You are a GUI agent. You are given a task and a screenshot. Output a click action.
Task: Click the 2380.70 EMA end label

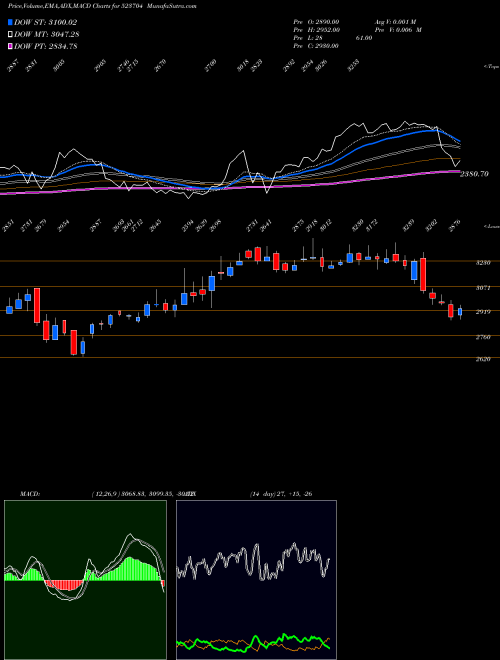tap(474, 174)
